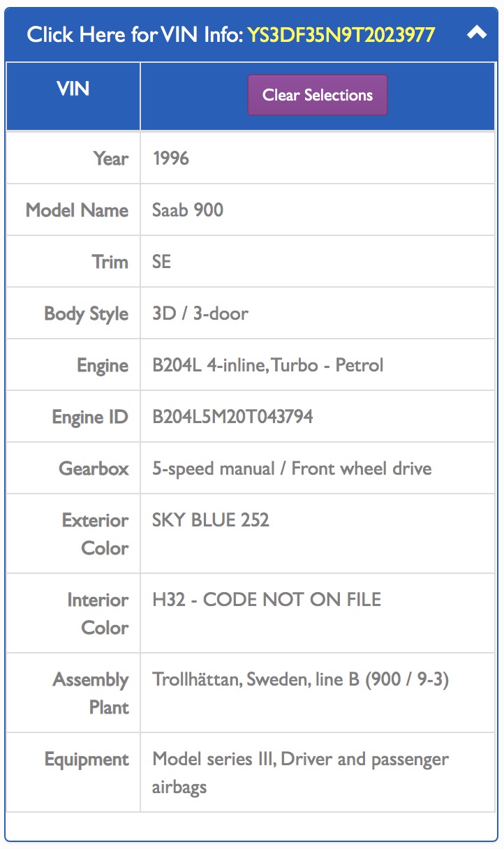Click the Engine ID label
The image size is (504, 849).
click(91, 418)
